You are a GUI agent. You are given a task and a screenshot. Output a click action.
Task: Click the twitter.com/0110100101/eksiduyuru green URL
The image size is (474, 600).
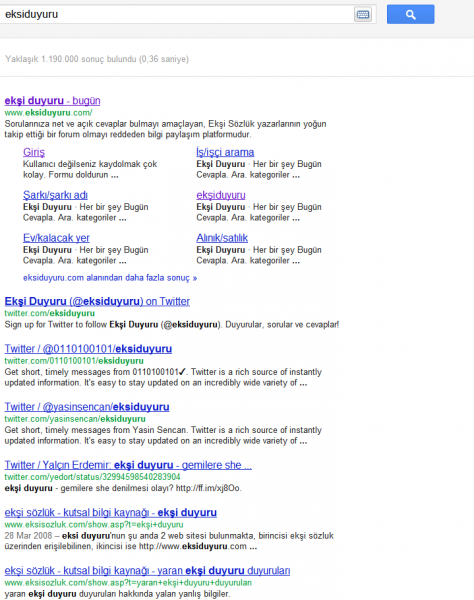[x=74, y=361]
